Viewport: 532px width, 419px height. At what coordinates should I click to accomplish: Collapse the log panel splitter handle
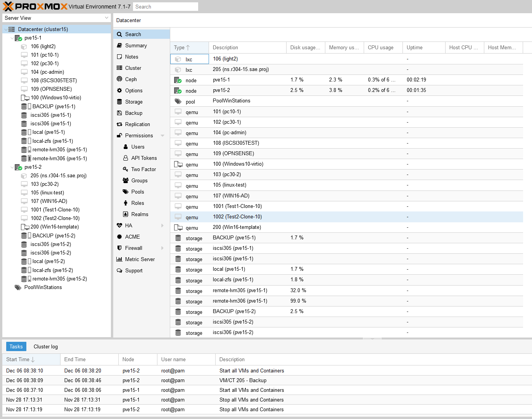coord(372,339)
